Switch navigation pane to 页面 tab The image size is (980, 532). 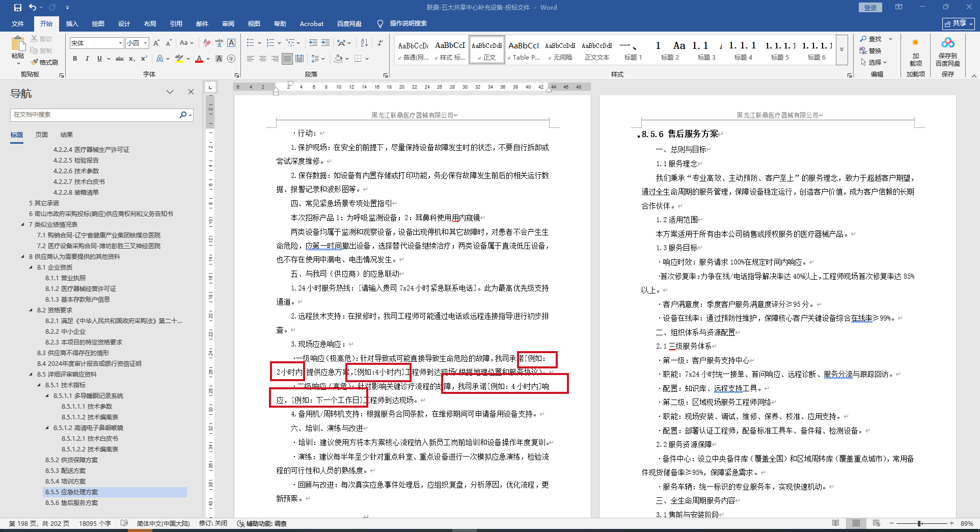42,135
